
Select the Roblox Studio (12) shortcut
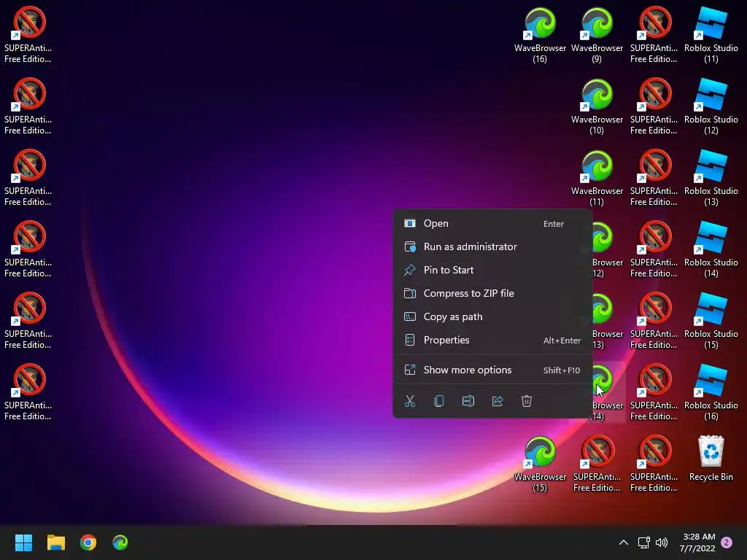(711, 106)
